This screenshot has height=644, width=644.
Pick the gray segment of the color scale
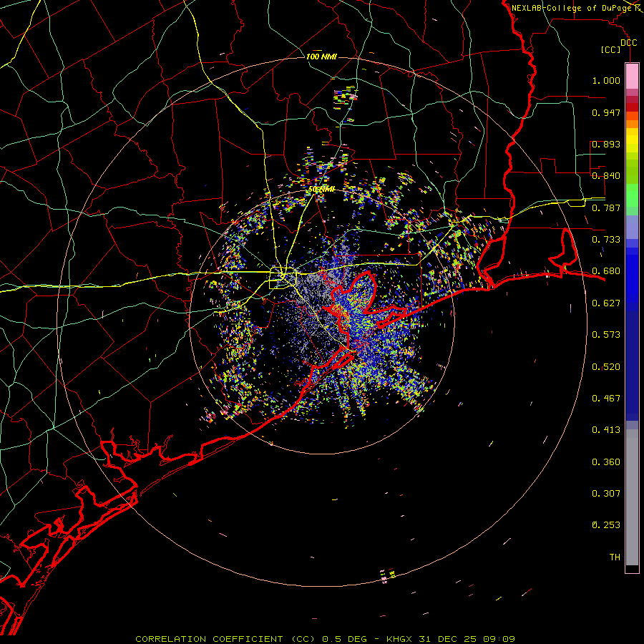click(632, 497)
